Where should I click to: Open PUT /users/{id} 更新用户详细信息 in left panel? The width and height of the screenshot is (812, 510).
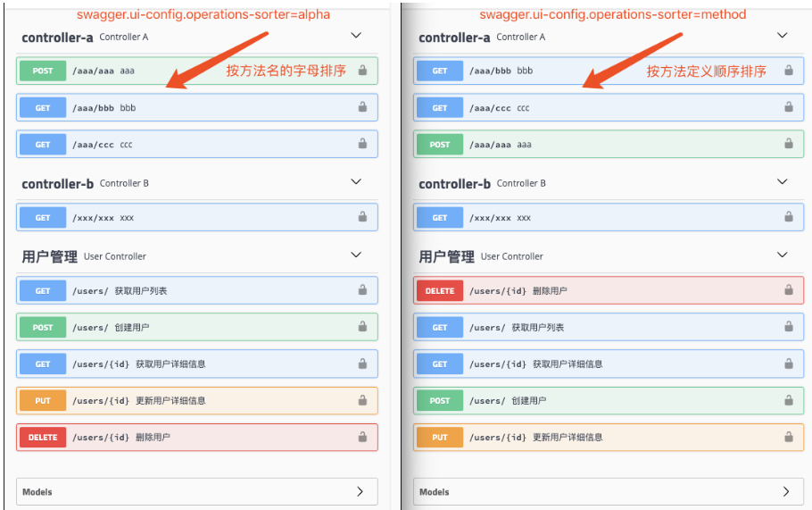197,401
